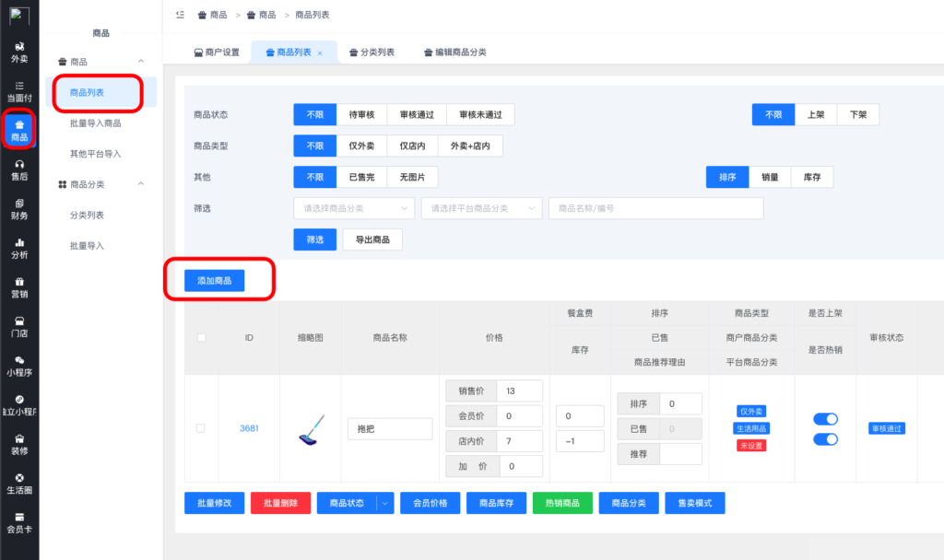This screenshot has width=944, height=560.
Task: Click the red 批量删除 button
Action: point(280,503)
